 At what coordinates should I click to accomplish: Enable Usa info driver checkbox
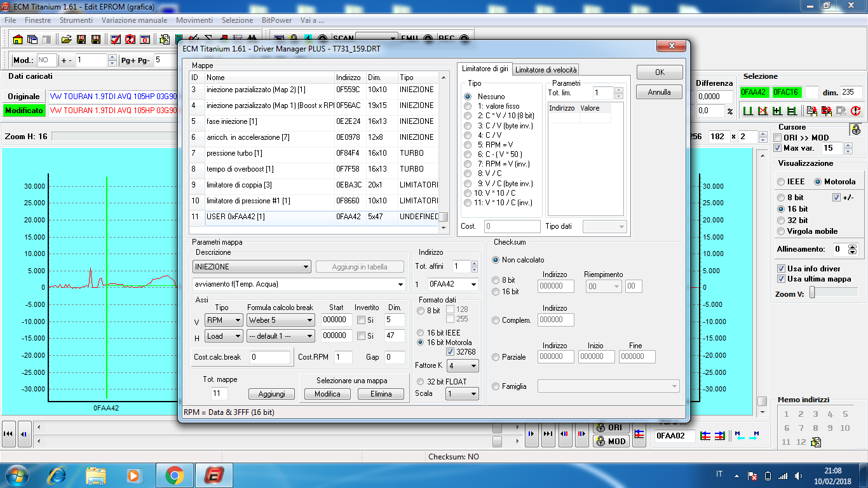[x=782, y=268]
